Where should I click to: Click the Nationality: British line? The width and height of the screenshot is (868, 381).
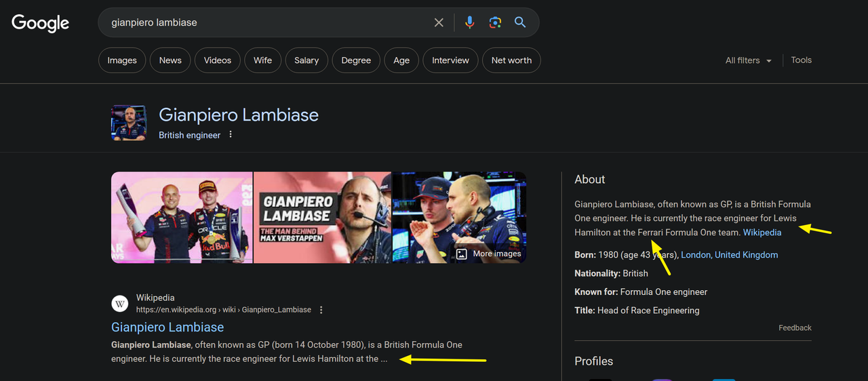(x=611, y=273)
